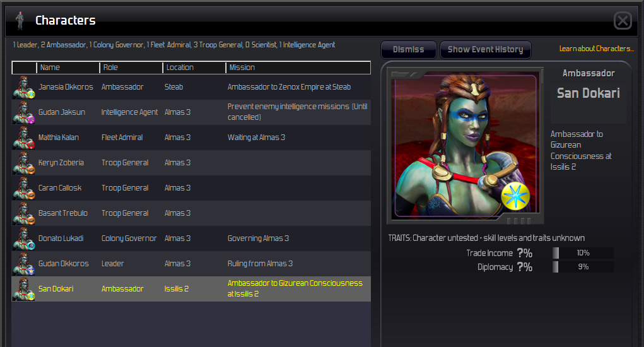Image resolution: width=644 pixels, height=347 pixels.
Task: Open Learn about Characters link
Action: click(x=596, y=49)
